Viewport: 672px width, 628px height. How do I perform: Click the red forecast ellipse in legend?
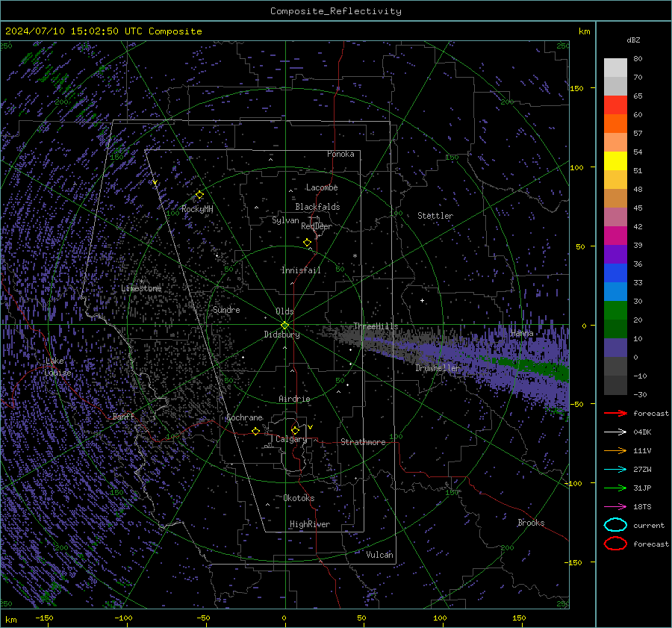tap(615, 544)
